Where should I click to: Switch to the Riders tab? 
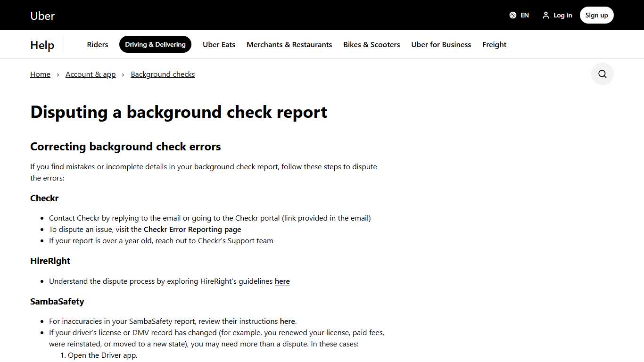point(97,44)
